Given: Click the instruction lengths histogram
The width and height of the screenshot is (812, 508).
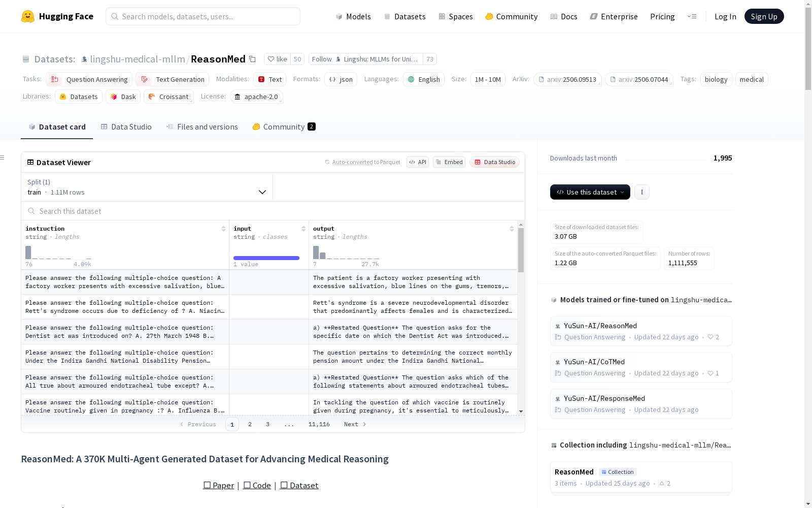Looking at the screenshot, I should pos(58,252).
